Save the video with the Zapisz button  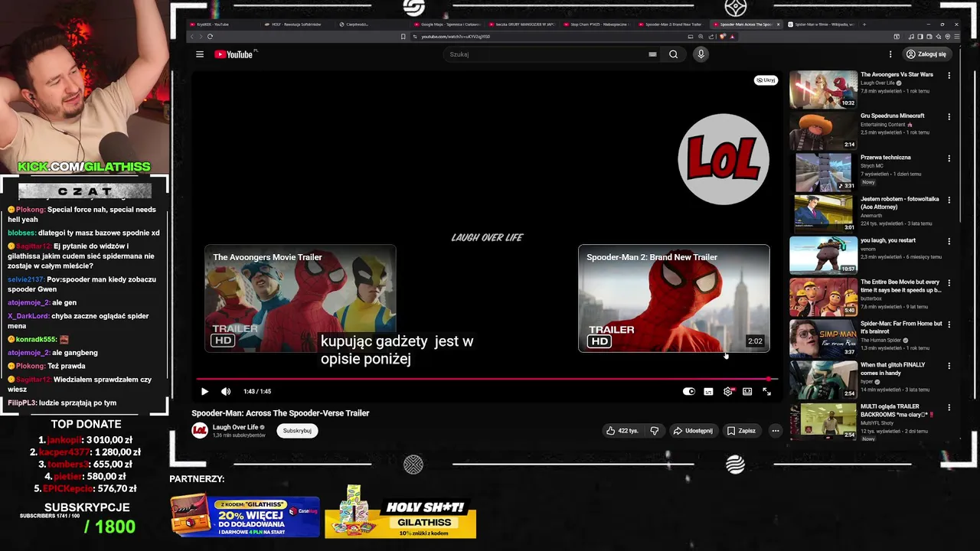741,431
